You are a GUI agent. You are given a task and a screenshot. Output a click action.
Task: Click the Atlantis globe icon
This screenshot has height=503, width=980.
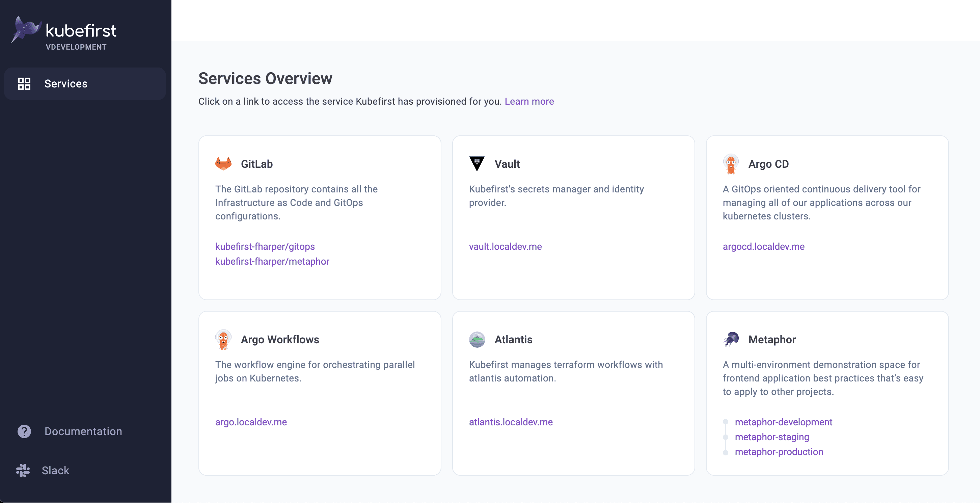[477, 339]
